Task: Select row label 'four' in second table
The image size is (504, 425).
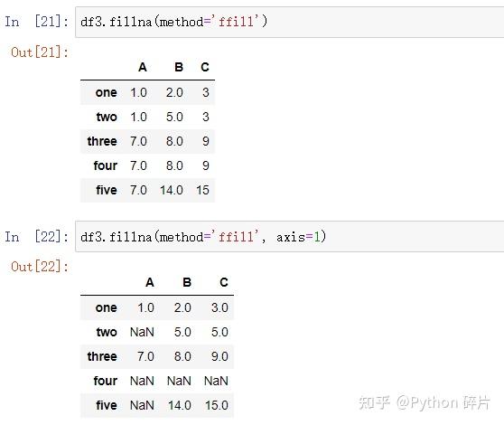Action: click(105, 381)
